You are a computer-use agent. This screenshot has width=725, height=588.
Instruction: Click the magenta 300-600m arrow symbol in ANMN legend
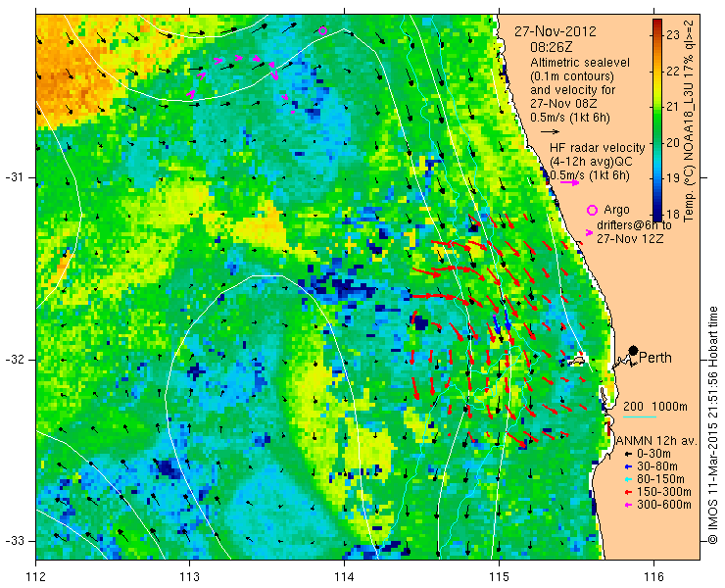627,505
